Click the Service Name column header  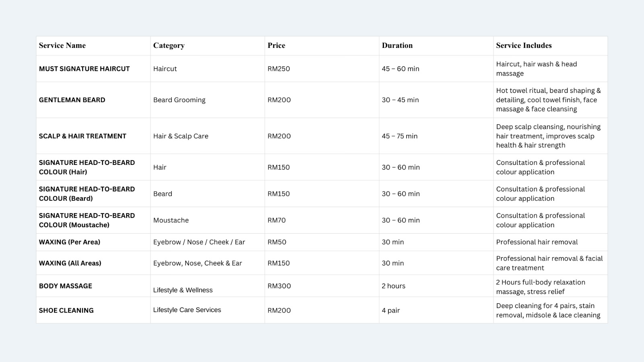click(x=62, y=45)
